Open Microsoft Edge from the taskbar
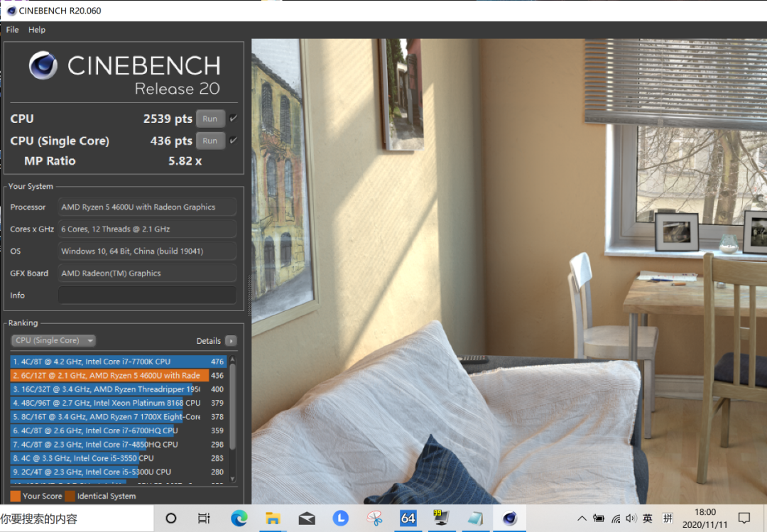The height and width of the screenshot is (532, 767). (239, 518)
